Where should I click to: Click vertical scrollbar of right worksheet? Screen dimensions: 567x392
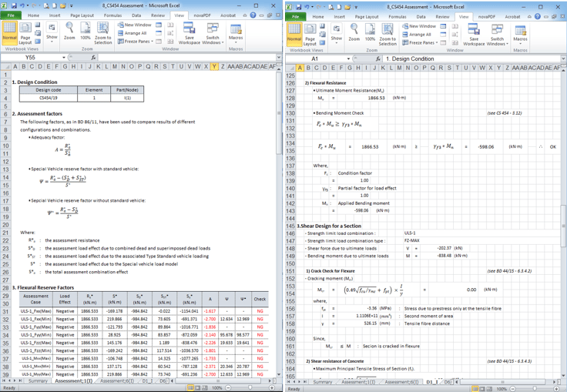pos(563,226)
